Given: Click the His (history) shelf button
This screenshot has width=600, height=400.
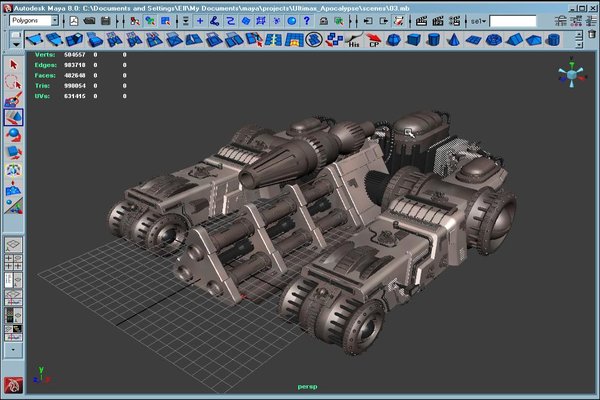Looking at the screenshot, I should pos(353,40).
